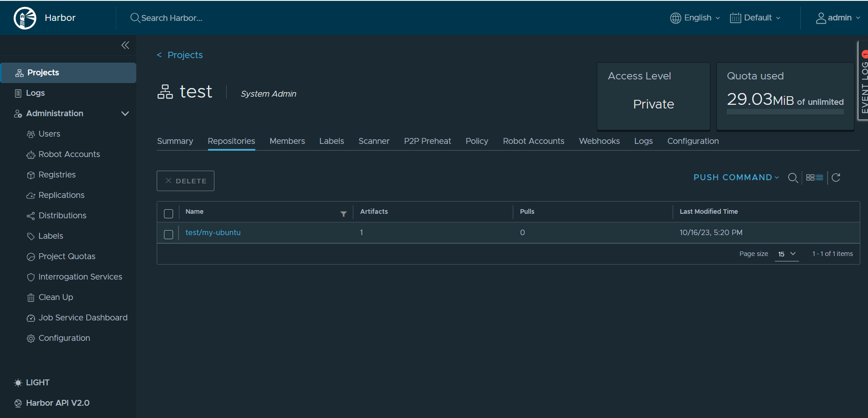Switch to the Members tab
The image size is (868, 418).
tap(288, 141)
